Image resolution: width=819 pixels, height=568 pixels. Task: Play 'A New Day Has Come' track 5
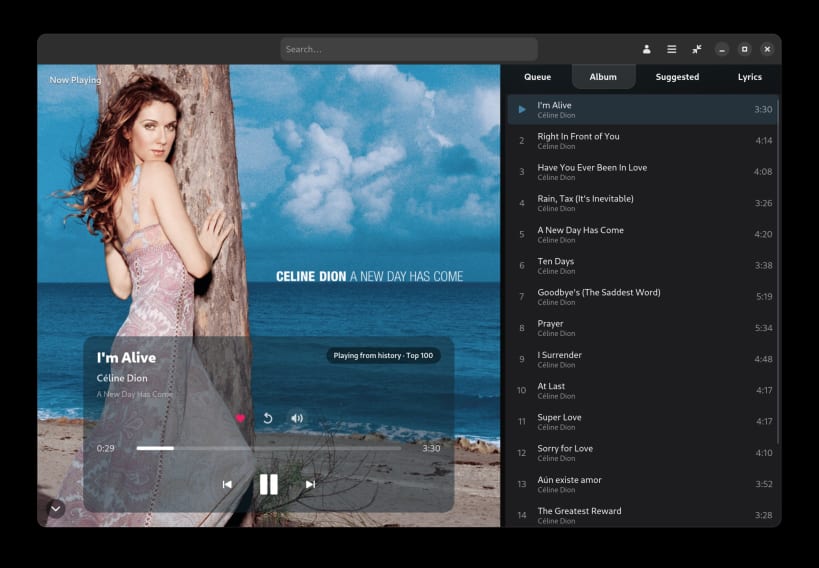pos(643,234)
